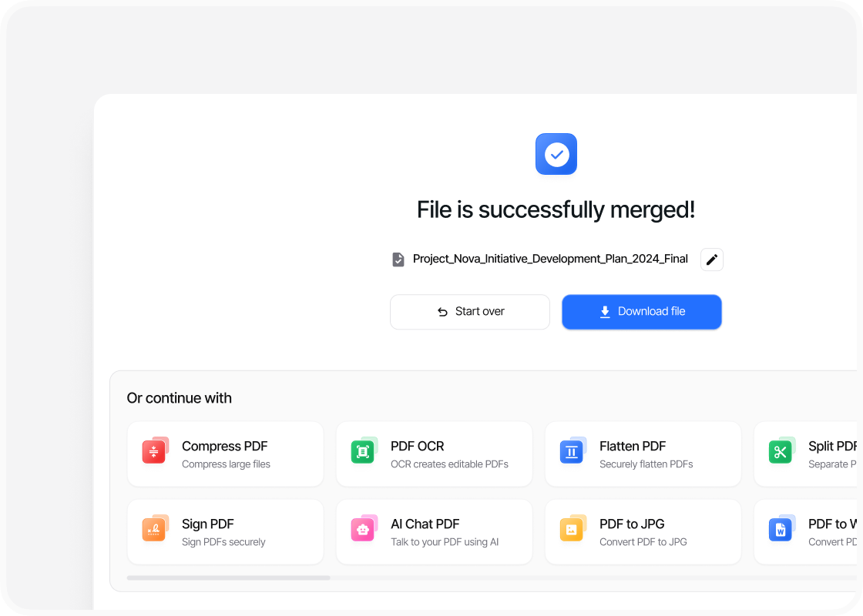Click the 'Talk to your PDF using AI' text
863x616 pixels.
click(x=445, y=542)
